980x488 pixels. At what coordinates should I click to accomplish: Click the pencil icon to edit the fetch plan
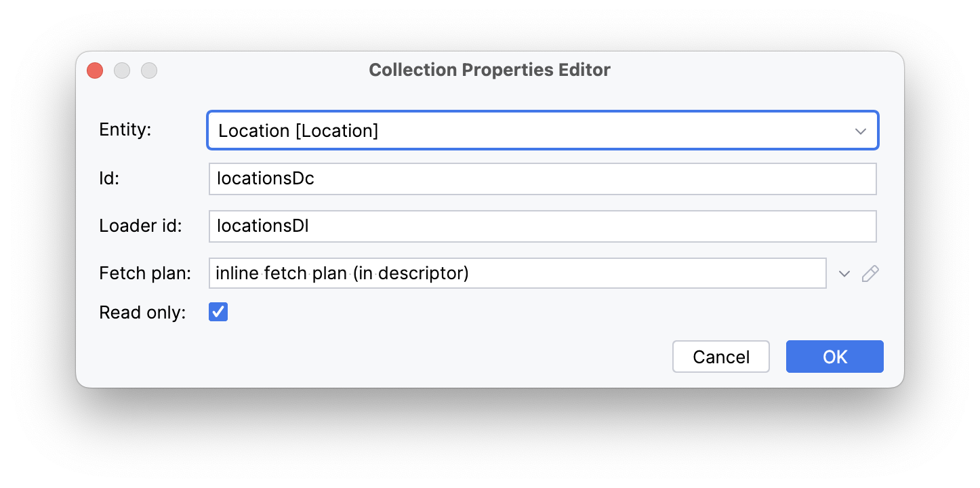(x=870, y=273)
